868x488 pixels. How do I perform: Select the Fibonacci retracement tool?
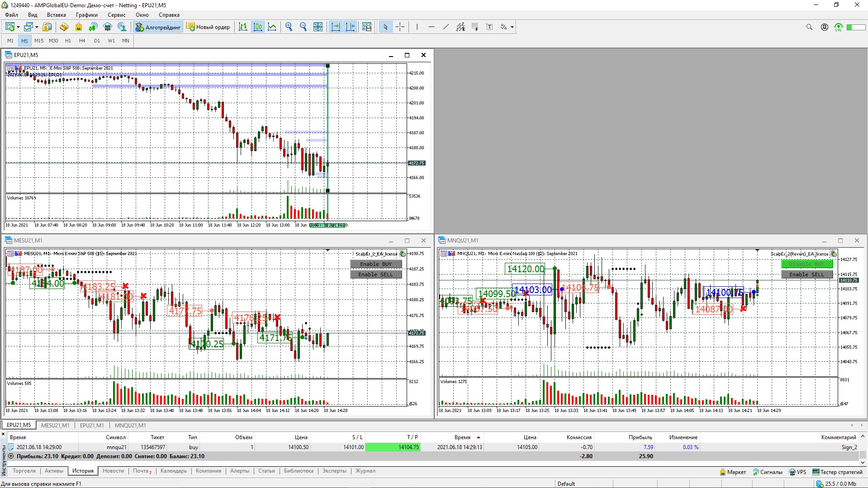475,27
